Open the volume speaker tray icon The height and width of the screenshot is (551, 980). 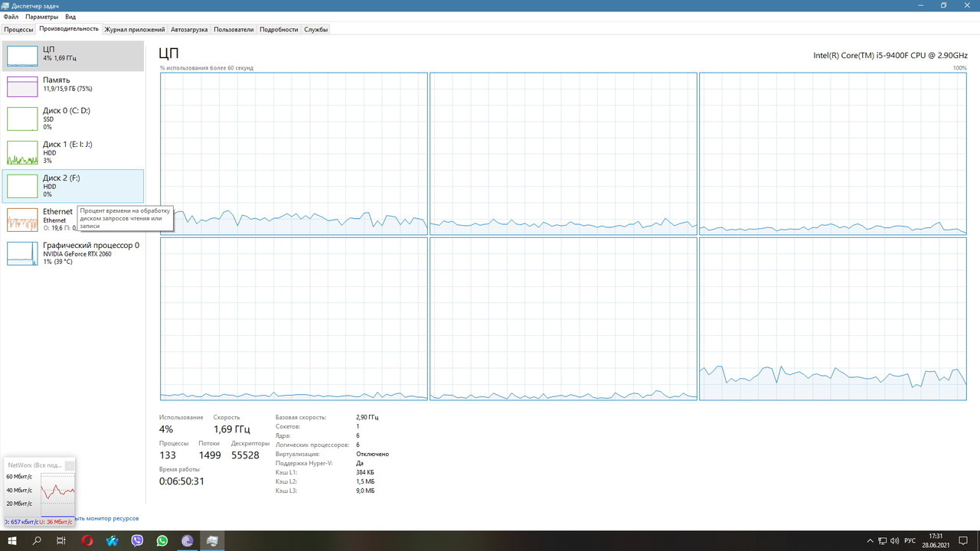[x=894, y=541]
